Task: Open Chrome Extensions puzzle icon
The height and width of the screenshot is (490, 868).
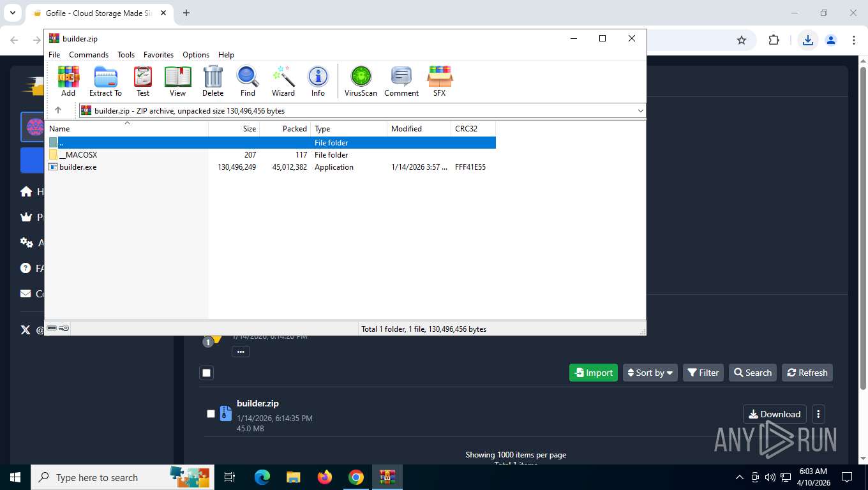Action: [x=774, y=40]
